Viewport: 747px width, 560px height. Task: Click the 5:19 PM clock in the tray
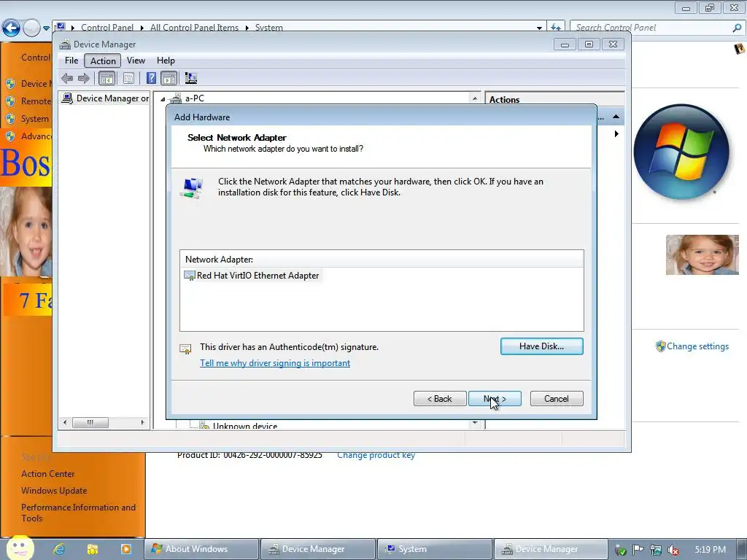[x=711, y=550]
